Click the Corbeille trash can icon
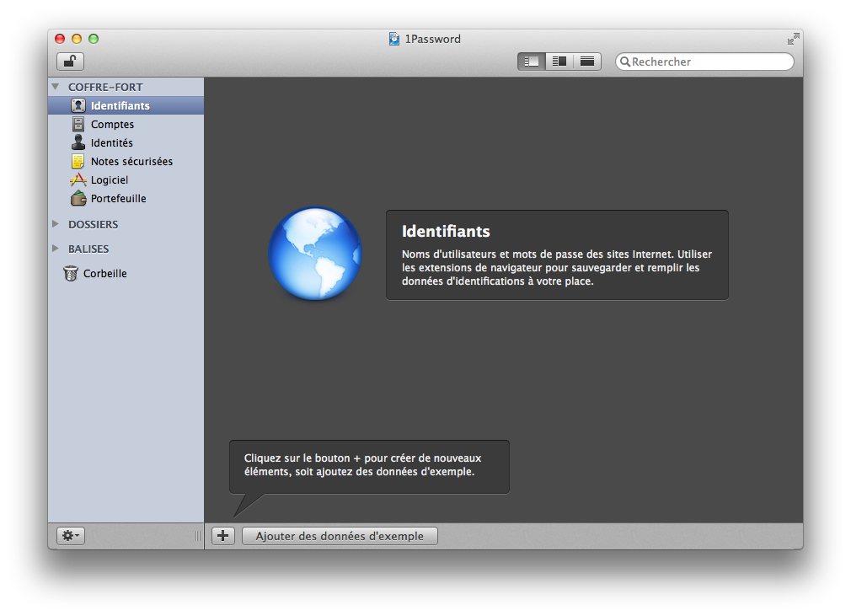Viewport: 851px width, 616px height. [x=71, y=274]
